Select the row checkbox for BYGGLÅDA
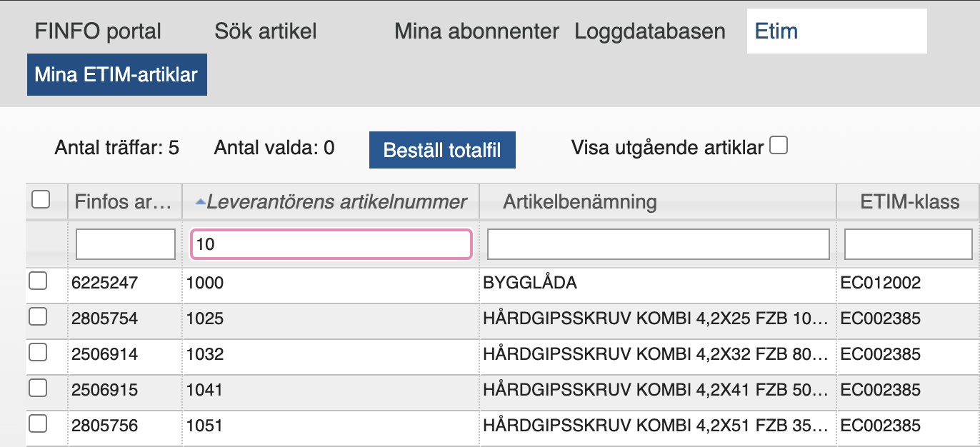This screenshot has width=980, height=447. tap(38, 281)
